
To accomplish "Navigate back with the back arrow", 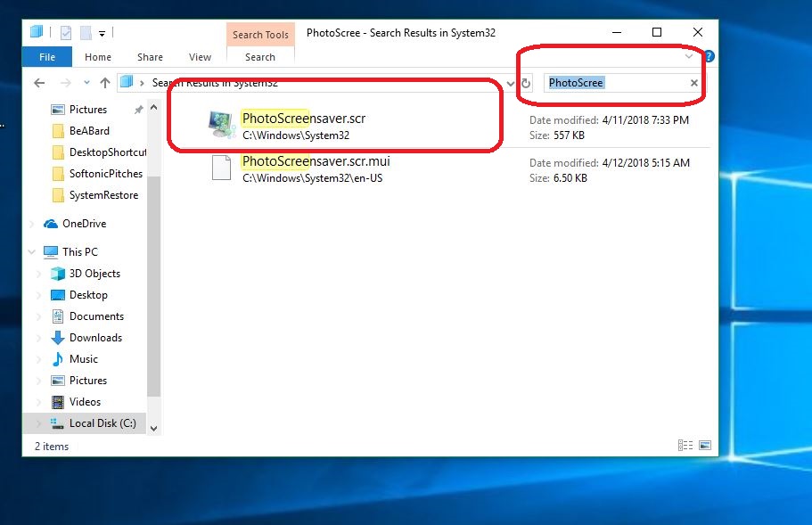I will click(38, 83).
